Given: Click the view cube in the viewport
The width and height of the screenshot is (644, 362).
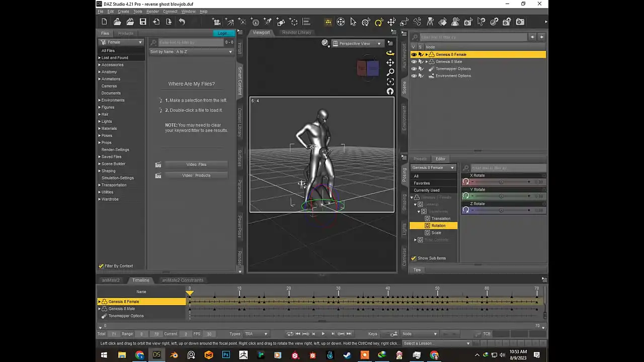Looking at the screenshot, I should [368, 68].
